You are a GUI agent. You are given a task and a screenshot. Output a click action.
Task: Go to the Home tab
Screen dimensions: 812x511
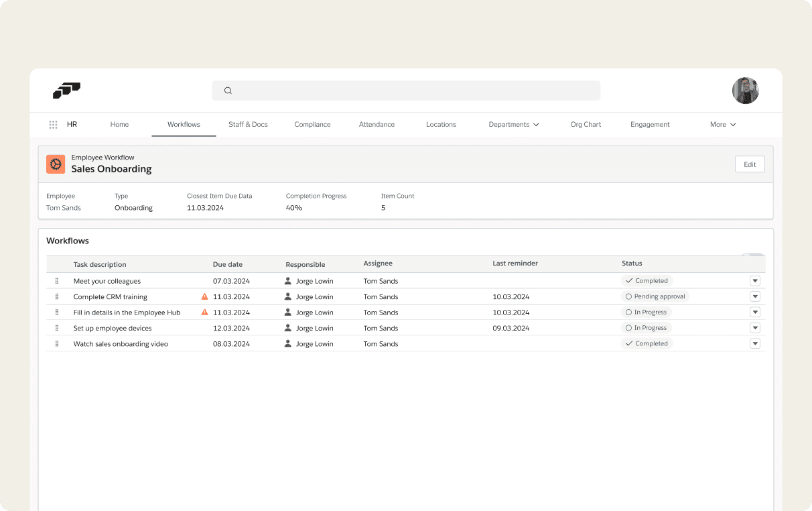click(119, 125)
